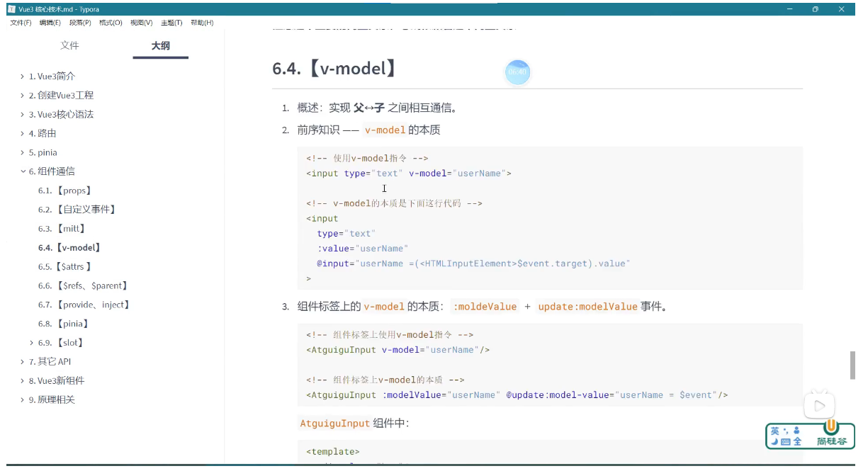Image resolution: width=868 pixels, height=471 pixels.
Task: Jump to '8. Vue3新组件' in outline
Action: coord(56,381)
